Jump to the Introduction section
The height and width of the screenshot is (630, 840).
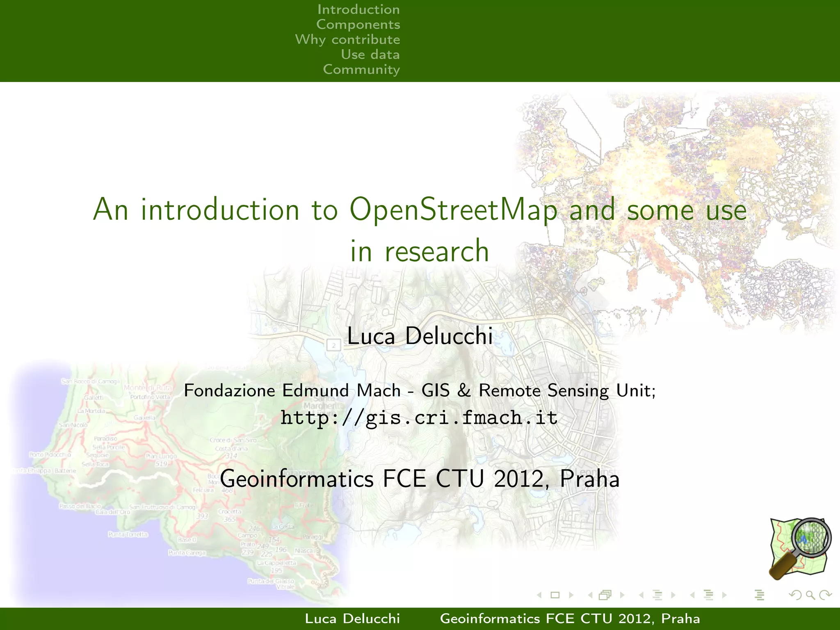pos(358,9)
